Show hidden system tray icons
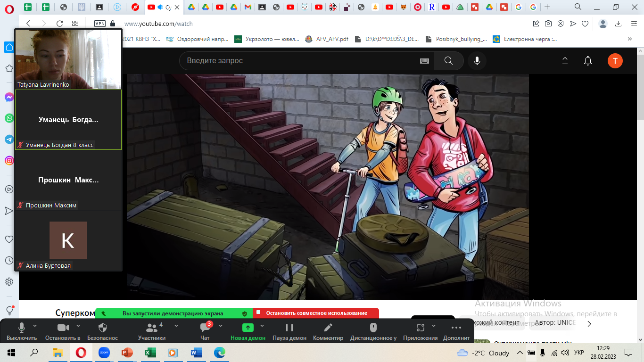The width and height of the screenshot is (644, 362). click(520, 353)
